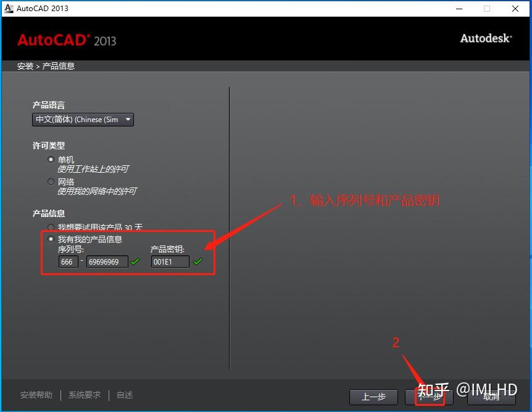Open the 自述 link
532x412 pixels.
124,395
